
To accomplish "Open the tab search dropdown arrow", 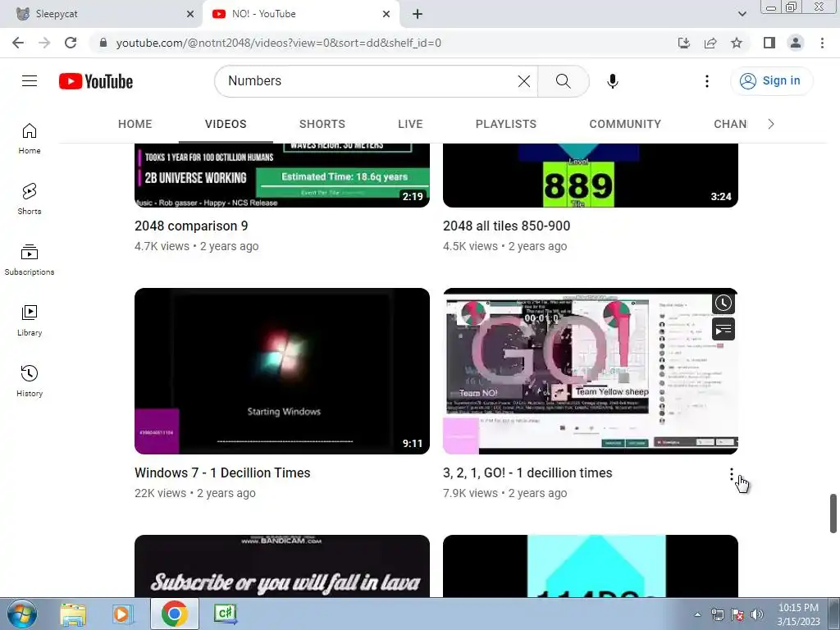I will pyautogui.click(x=742, y=14).
